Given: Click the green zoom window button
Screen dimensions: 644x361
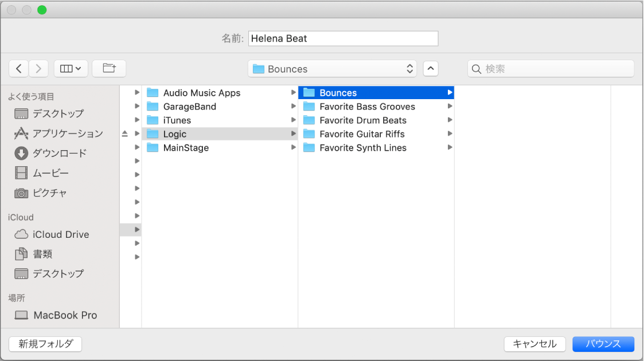Looking at the screenshot, I should [42, 10].
